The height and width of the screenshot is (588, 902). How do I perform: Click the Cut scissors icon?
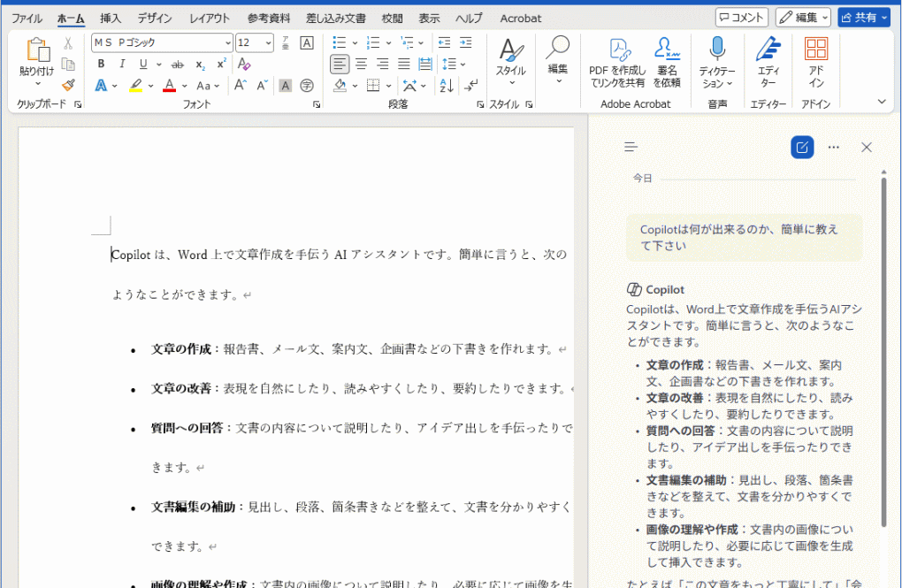tap(68, 43)
